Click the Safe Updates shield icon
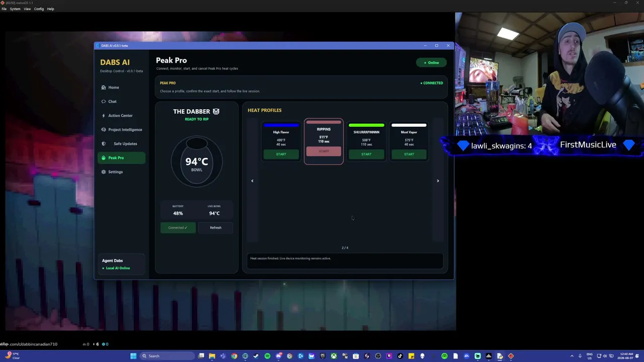The image size is (644, 362). click(x=104, y=144)
